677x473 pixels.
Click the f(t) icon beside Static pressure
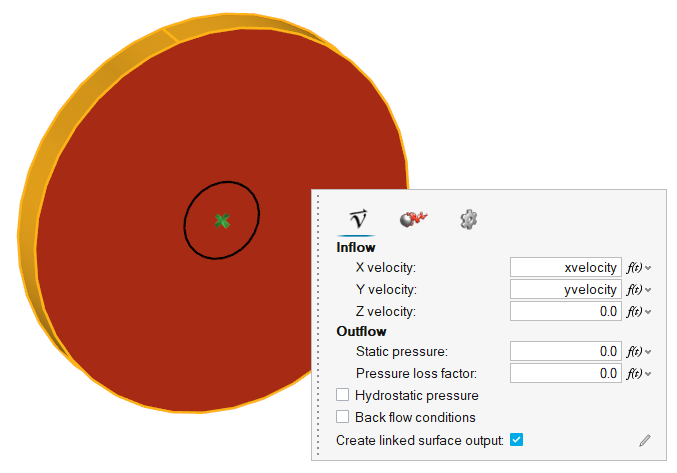click(x=634, y=351)
